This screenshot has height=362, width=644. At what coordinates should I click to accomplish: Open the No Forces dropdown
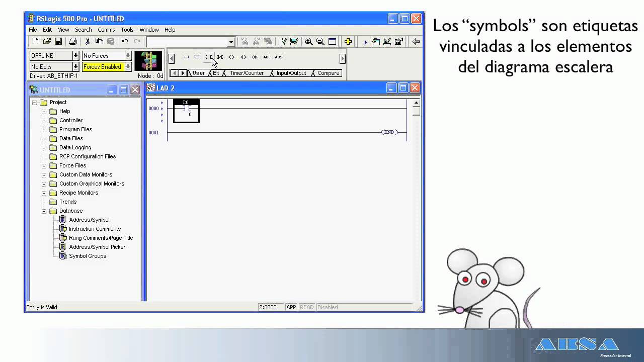[128, 56]
